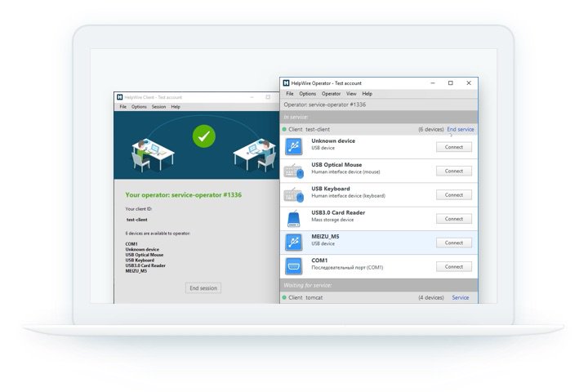Viewport: 588px width, 392px height.
Task: Click 'Waiting for service:' section header
Action: coord(379,286)
